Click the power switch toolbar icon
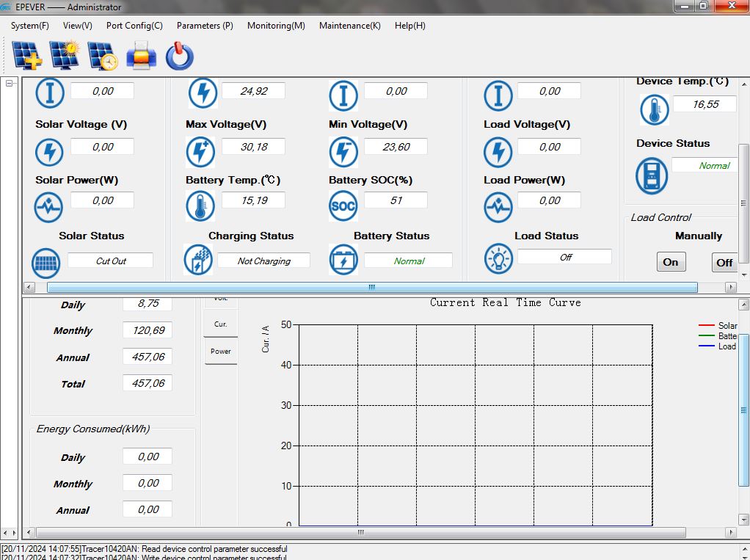This screenshot has height=560, width=750. (x=179, y=56)
